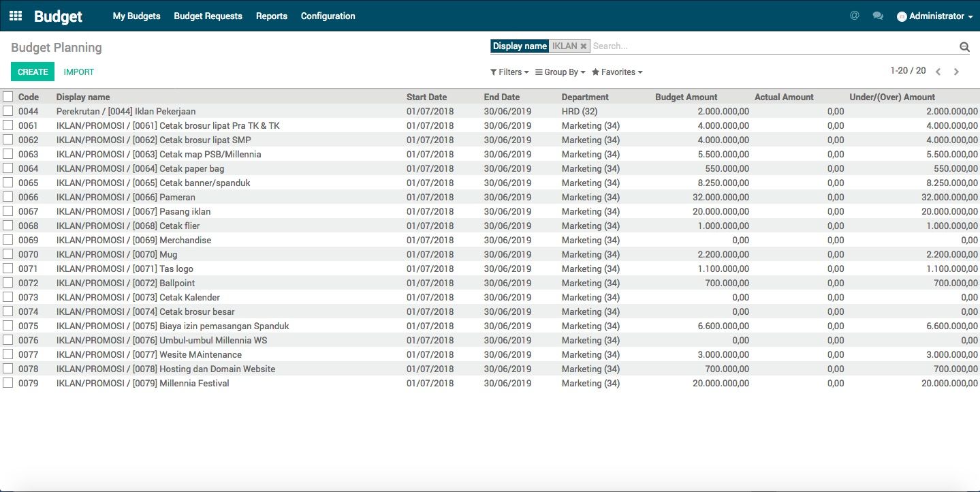Sort by Under/(Over) Amount column header
Image resolution: width=980 pixels, height=492 pixels.
click(x=892, y=97)
